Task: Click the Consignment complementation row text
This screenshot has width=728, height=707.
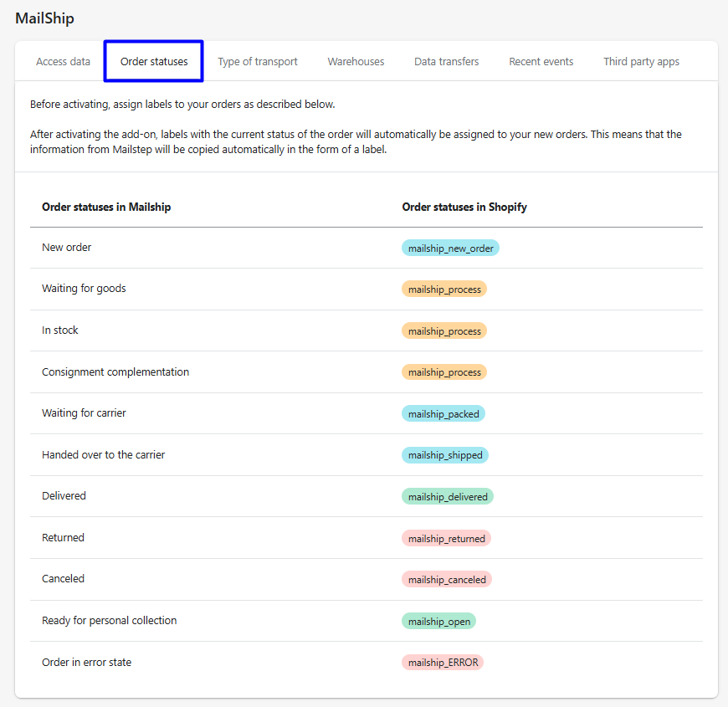Action: pos(115,371)
